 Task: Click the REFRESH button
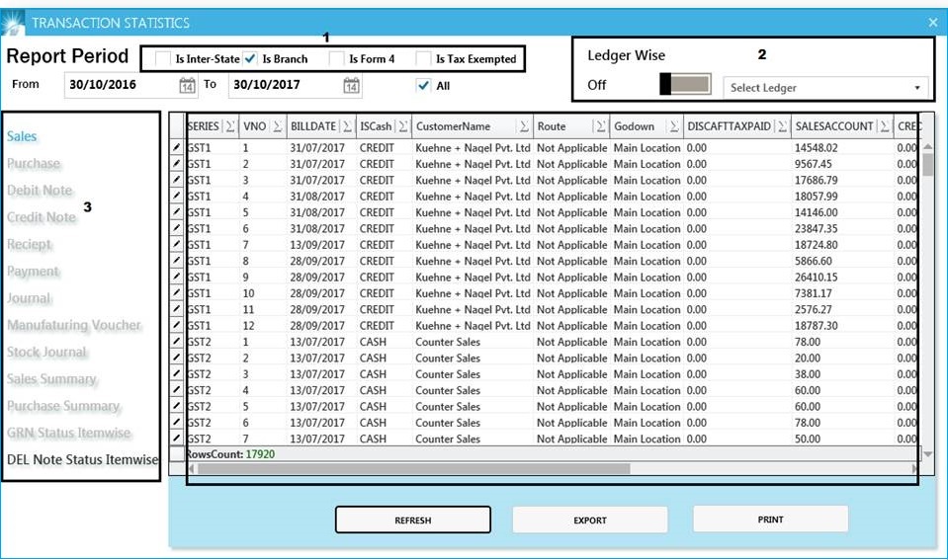click(x=413, y=520)
